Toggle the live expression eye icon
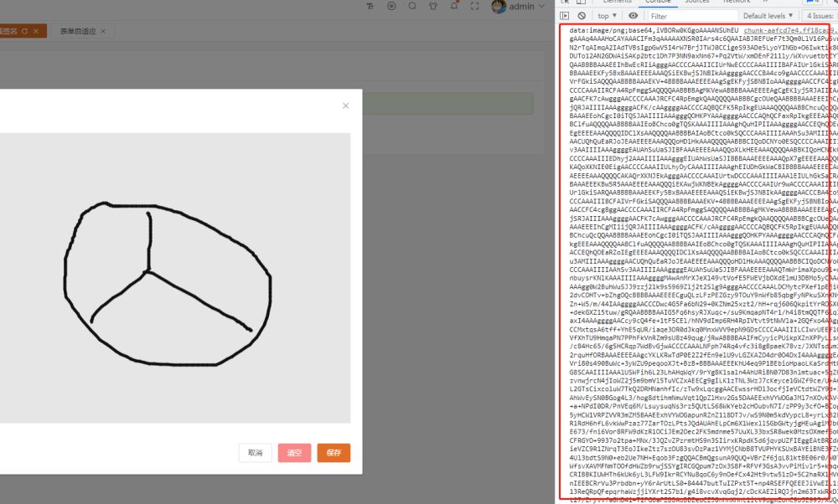Viewport: 838px width, 504px height. (x=634, y=15)
